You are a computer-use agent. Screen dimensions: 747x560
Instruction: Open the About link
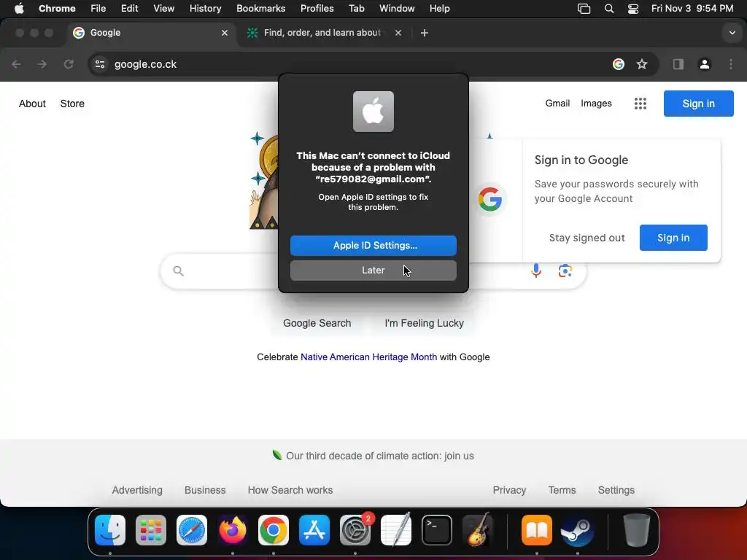pyautogui.click(x=32, y=104)
